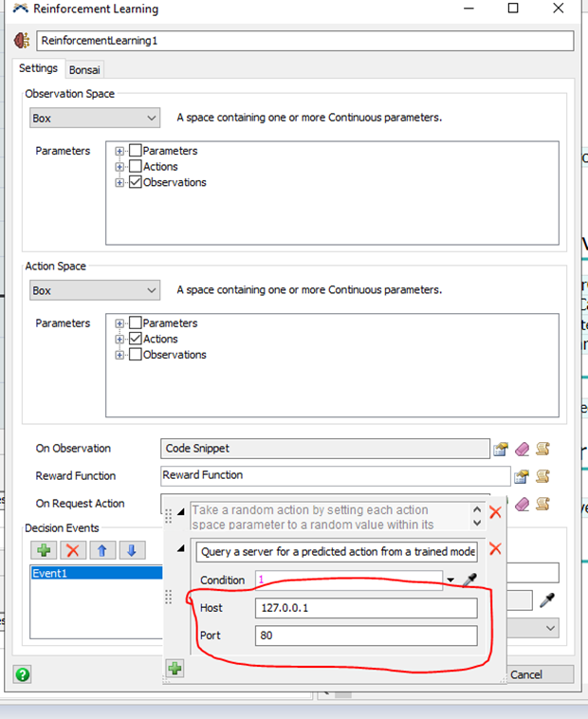
Task: Click the Reward Function code edit scroll icon
Action: coord(542,476)
